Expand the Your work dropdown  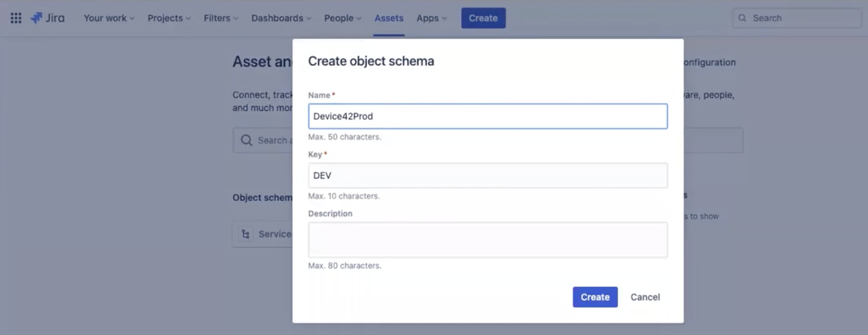pos(109,18)
